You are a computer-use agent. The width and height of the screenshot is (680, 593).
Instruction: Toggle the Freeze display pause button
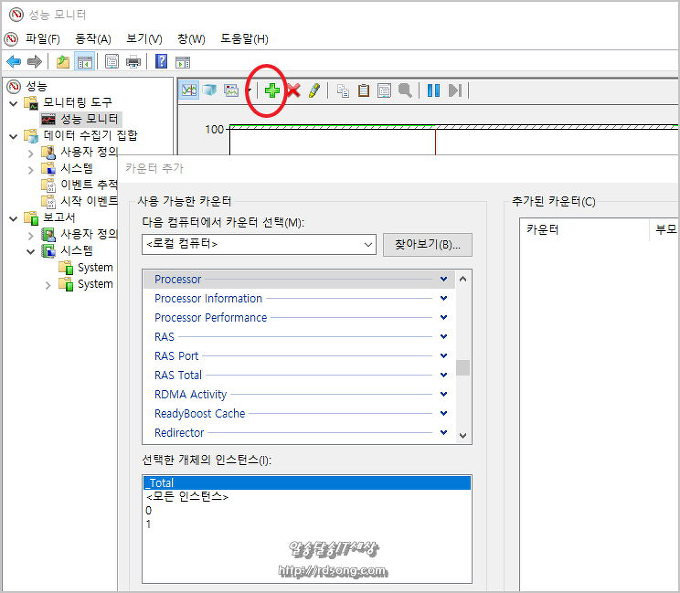click(x=434, y=90)
